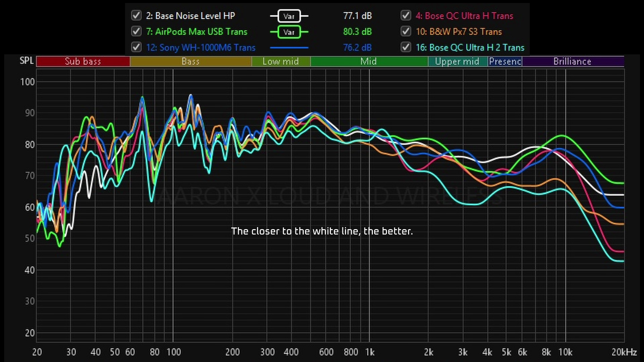Click the 80.3 dB readout value
644x362 pixels.
(357, 32)
